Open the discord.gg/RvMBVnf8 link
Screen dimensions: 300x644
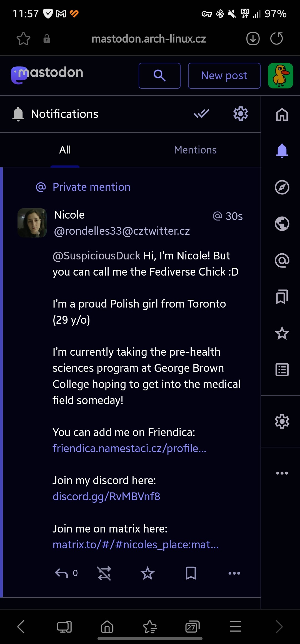click(x=106, y=496)
